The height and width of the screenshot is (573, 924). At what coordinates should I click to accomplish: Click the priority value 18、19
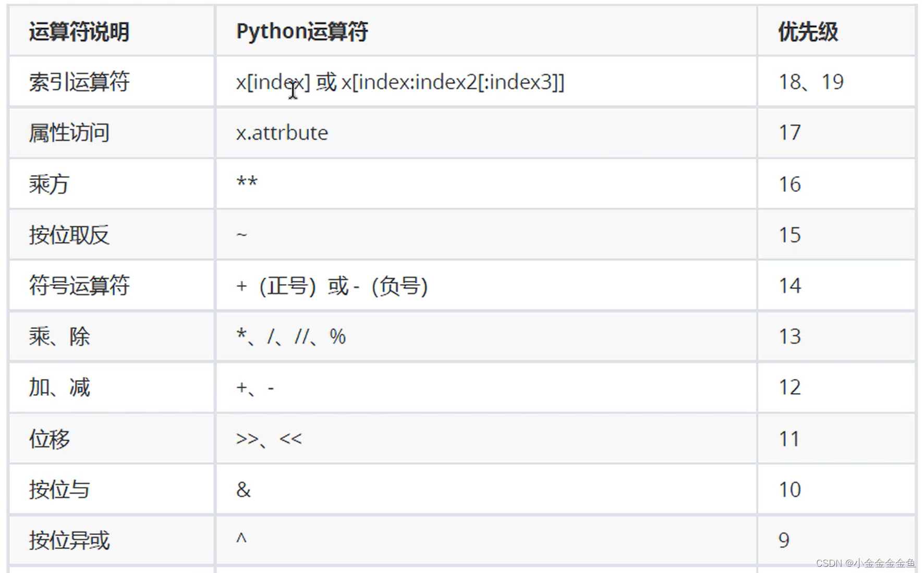click(811, 82)
